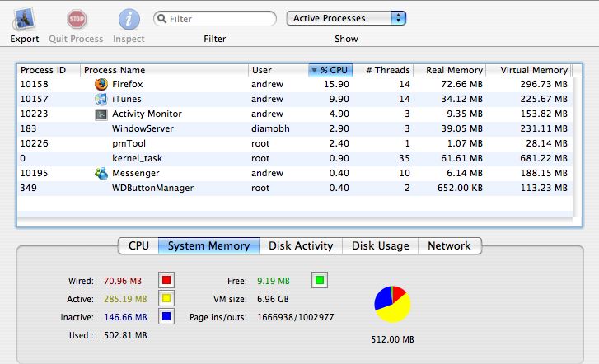This screenshot has width=599, height=364.
Task: Click the 9.90 CPU value
Action: click(x=339, y=99)
